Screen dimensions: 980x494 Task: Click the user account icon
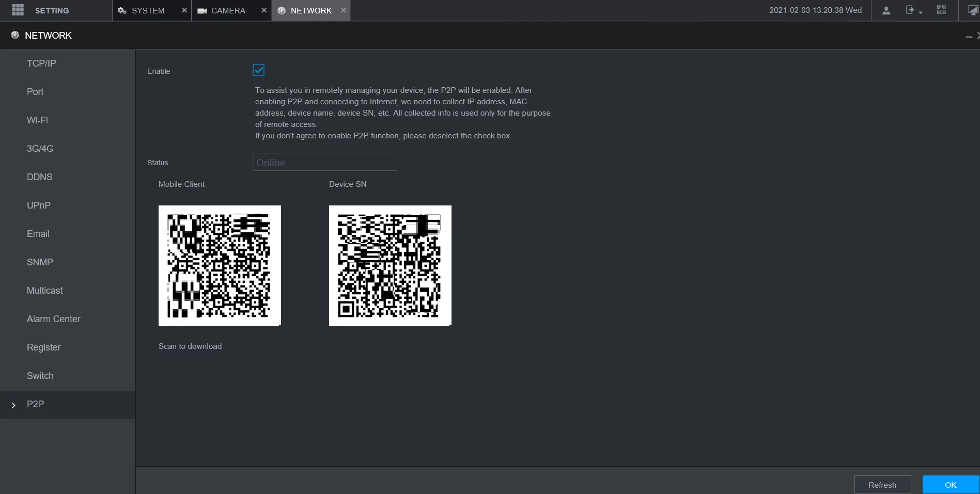click(x=886, y=10)
